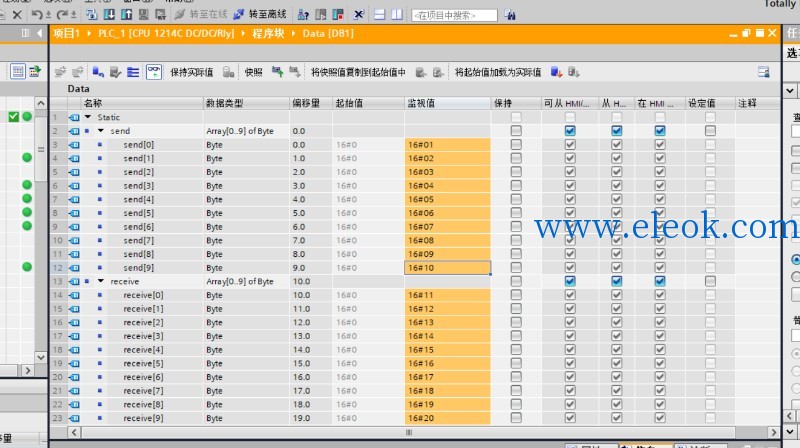Click the project search input field
800x448 pixels.
[x=454, y=15]
